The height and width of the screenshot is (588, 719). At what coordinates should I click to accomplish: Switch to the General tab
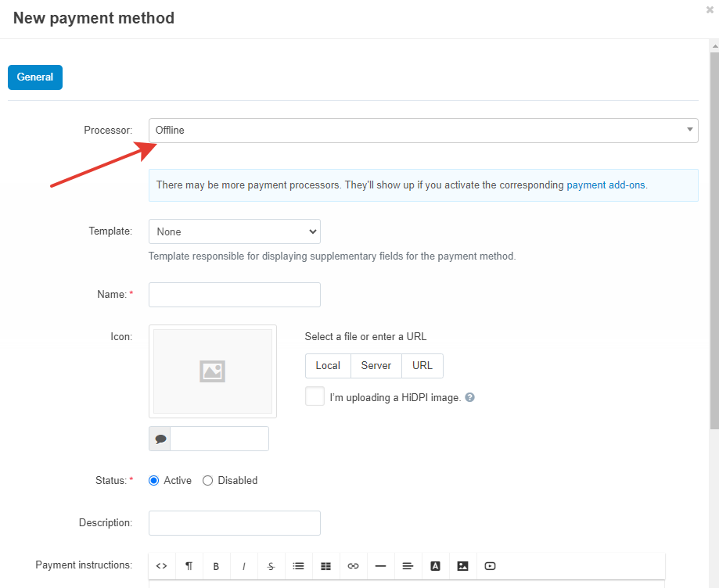(35, 77)
